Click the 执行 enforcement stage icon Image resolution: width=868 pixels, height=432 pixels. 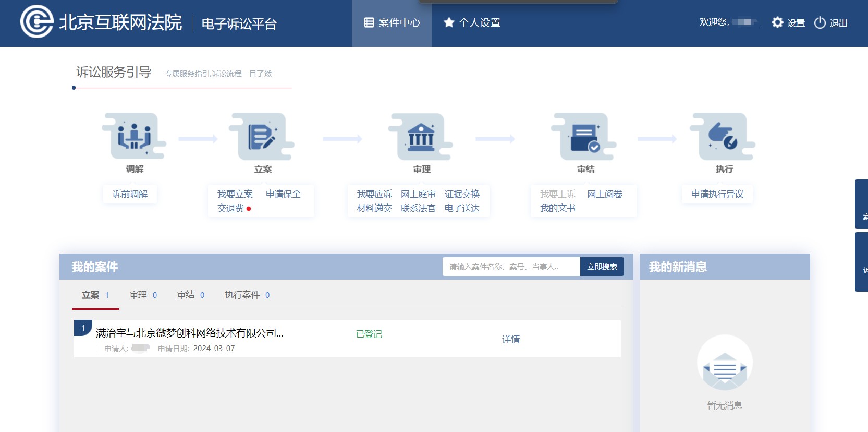click(723, 137)
